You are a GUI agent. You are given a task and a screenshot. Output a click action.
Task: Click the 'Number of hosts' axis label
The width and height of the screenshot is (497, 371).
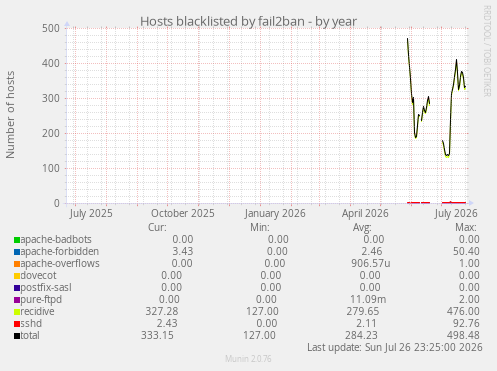(10, 115)
